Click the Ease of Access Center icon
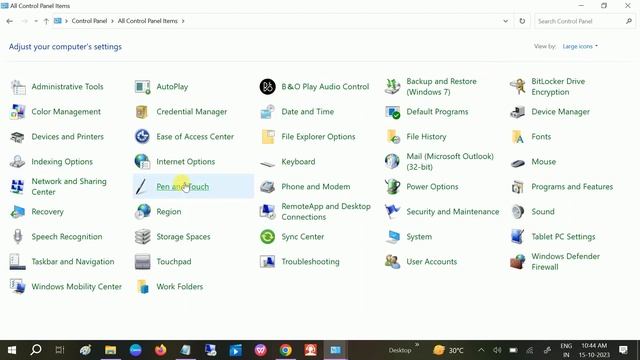This screenshot has height=360, width=640. click(x=142, y=137)
